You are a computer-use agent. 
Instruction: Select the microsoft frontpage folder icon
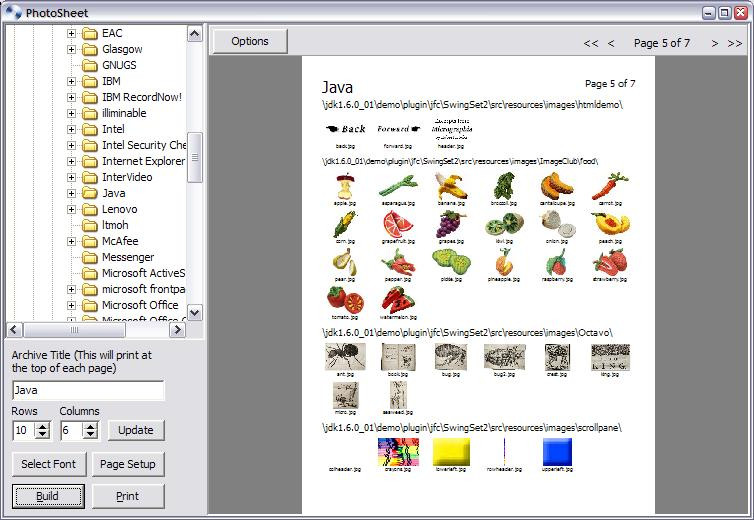click(x=89, y=289)
